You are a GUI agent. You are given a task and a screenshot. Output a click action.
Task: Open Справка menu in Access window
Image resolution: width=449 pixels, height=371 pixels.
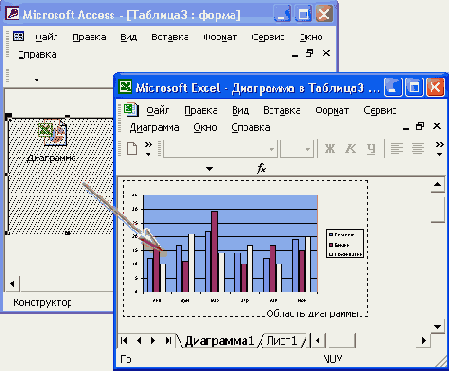click(x=37, y=54)
